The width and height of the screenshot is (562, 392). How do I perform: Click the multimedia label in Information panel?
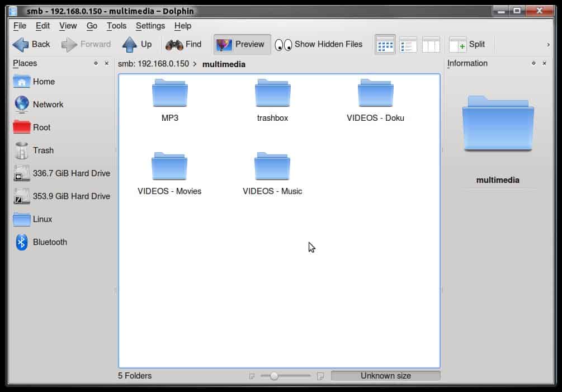[x=498, y=180]
